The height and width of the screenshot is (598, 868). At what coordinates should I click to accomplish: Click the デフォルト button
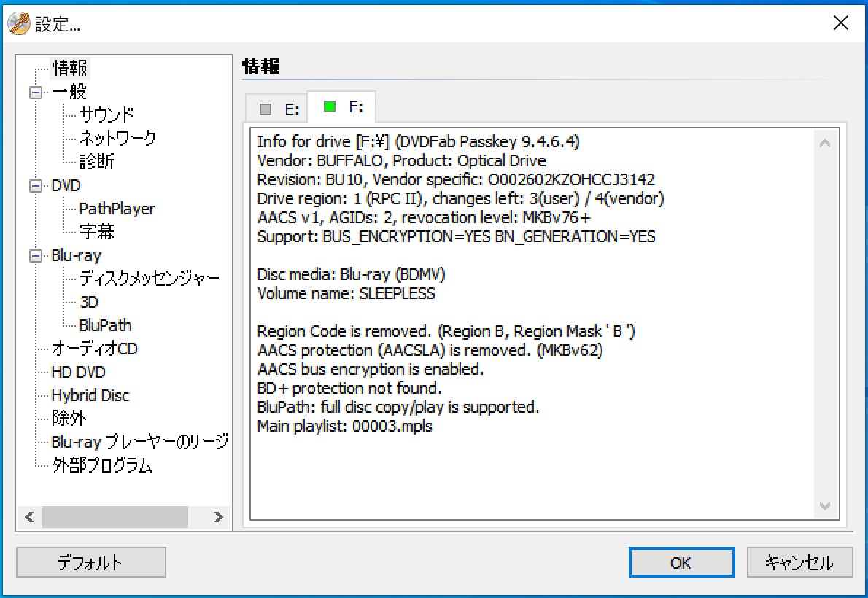(90, 562)
